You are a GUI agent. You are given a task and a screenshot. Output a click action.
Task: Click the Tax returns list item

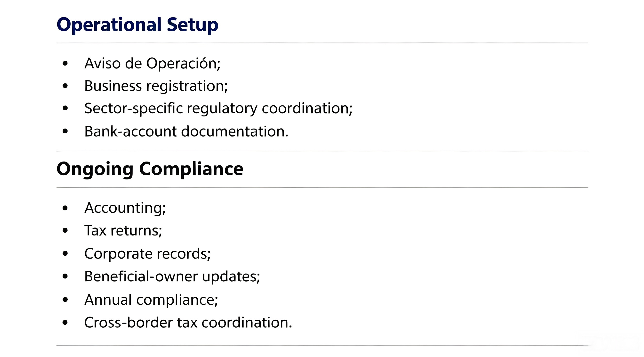[123, 230]
